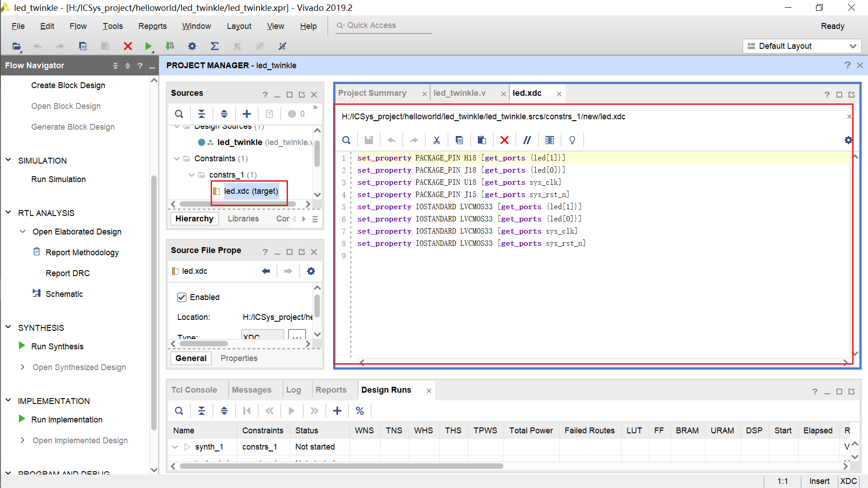Image resolution: width=868 pixels, height=488 pixels.
Task: Click the Add Sources plus icon
Action: (x=247, y=114)
